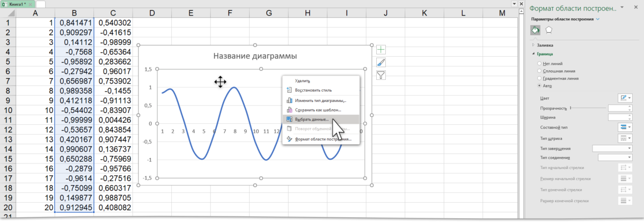The image size is (644, 223).
Task: Open the 'Тип соединения' combo box
Action: pyautogui.click(x=616, y=158)
